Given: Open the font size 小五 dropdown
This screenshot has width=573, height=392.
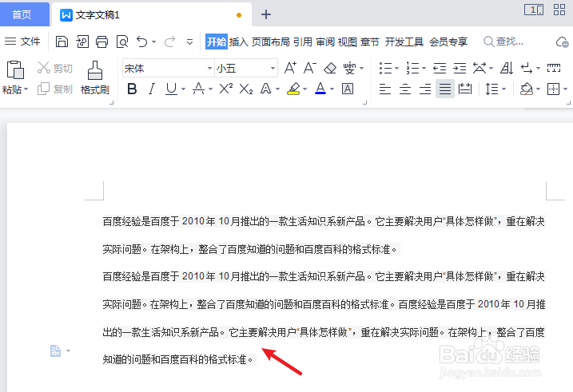Looking at the screenshot, I should point(273,68).
